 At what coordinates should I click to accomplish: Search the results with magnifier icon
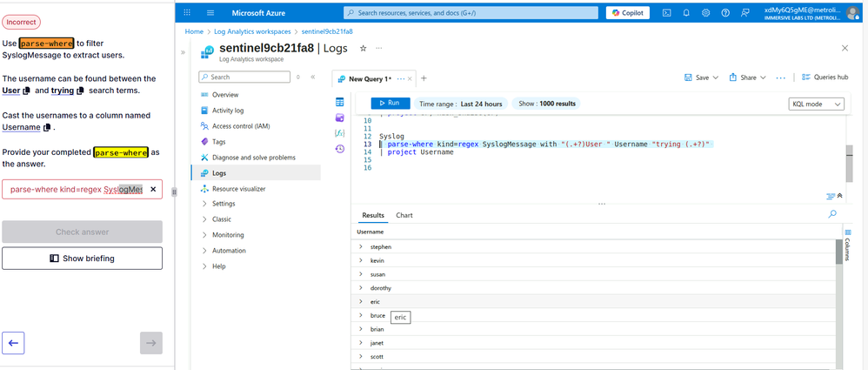coord(832,214)
